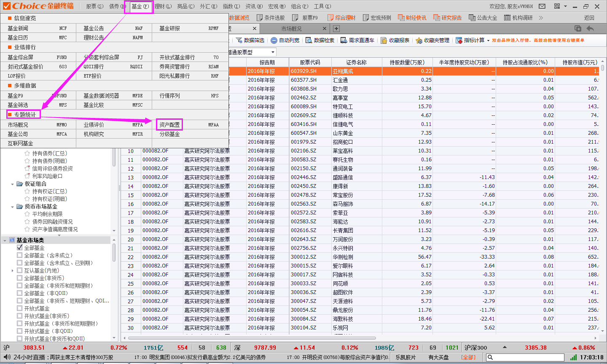607x364 pixels.
Task: Open 需求直通车
Action: point(357,40)
